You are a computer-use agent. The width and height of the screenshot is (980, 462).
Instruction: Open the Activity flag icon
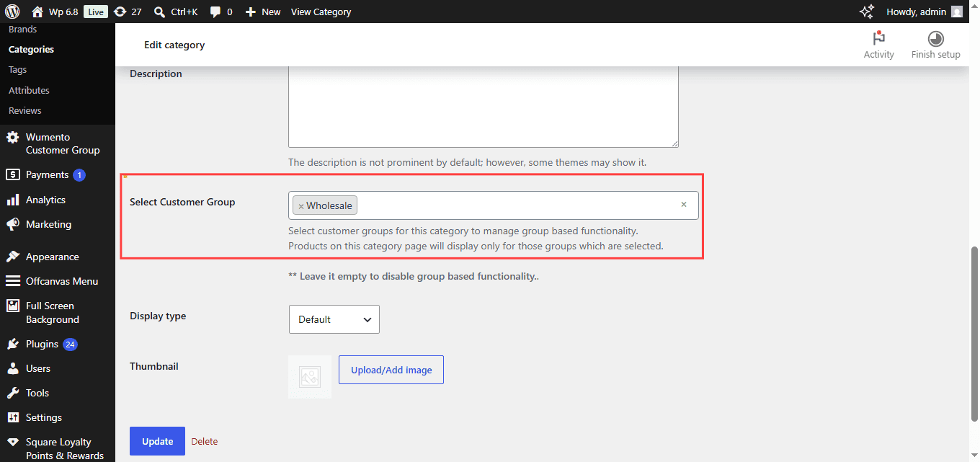pyautogui.click(x=878, y=38)
